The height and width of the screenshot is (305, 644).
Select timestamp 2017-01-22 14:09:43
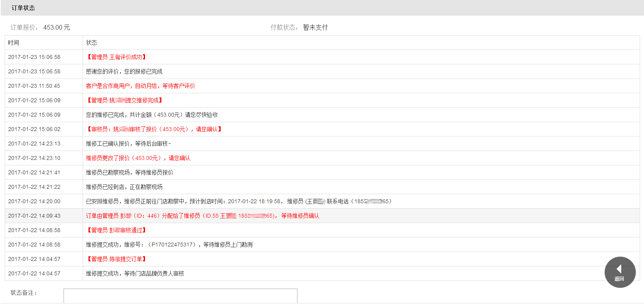[x=34, y=216]
